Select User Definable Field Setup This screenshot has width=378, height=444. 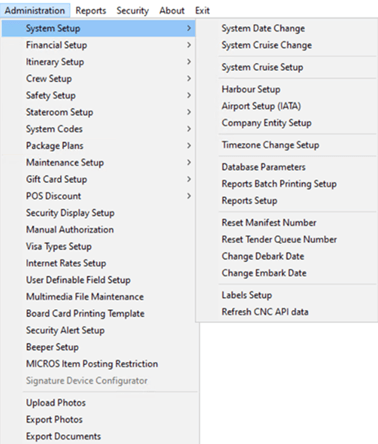coord(99,280)
